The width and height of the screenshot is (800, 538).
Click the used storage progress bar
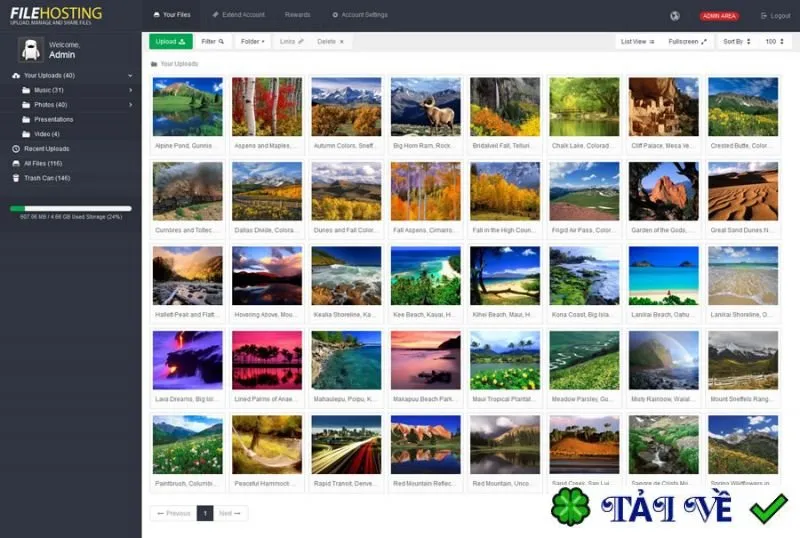point(71,208)
